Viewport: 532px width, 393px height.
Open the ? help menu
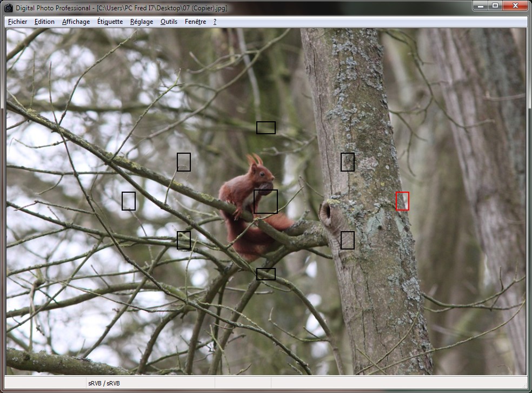tap(215, 22)
